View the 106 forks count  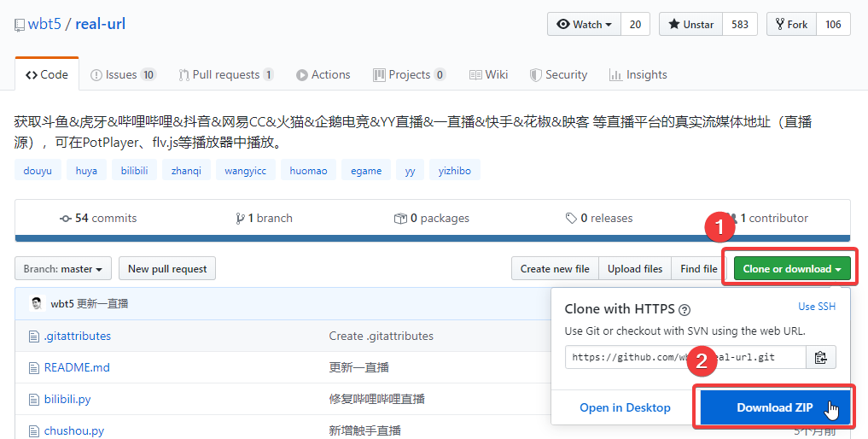833,25
